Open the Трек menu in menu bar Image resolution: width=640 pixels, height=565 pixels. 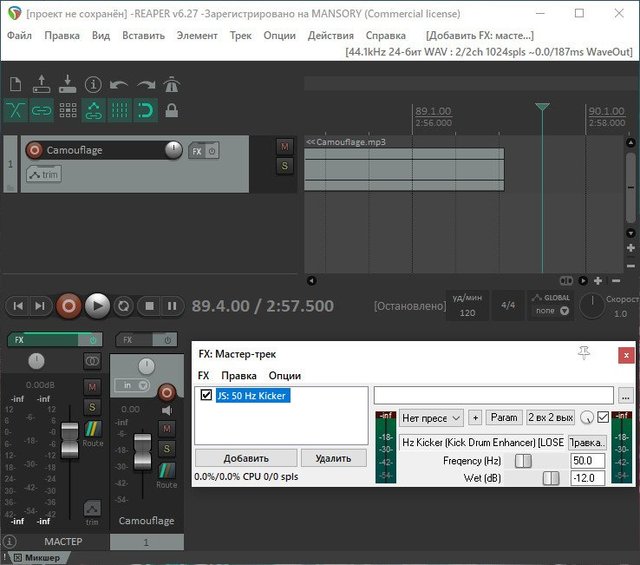click(x=240, y=35)
